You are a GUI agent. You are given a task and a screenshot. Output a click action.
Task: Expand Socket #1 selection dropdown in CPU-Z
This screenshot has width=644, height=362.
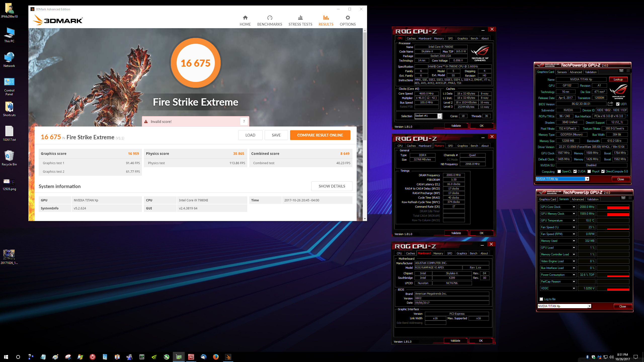(x=439, y=116)
